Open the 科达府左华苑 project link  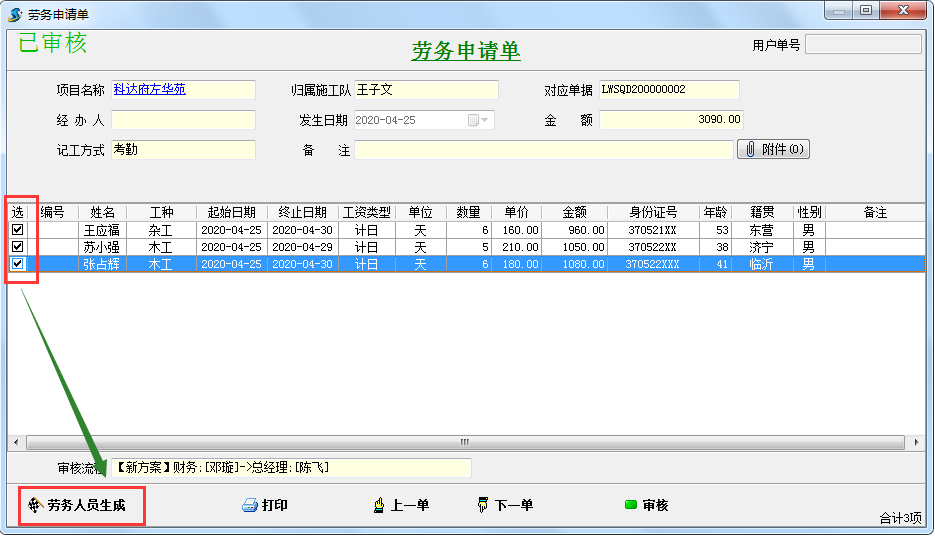tap(149, 90)
